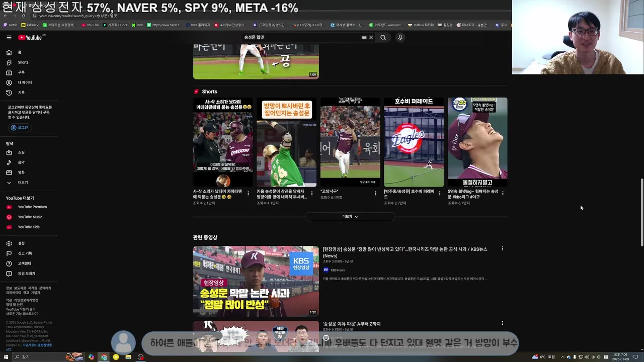644x362 pixels.
Task: Open the KBS News channel link
Action: [x=338, y=270]
